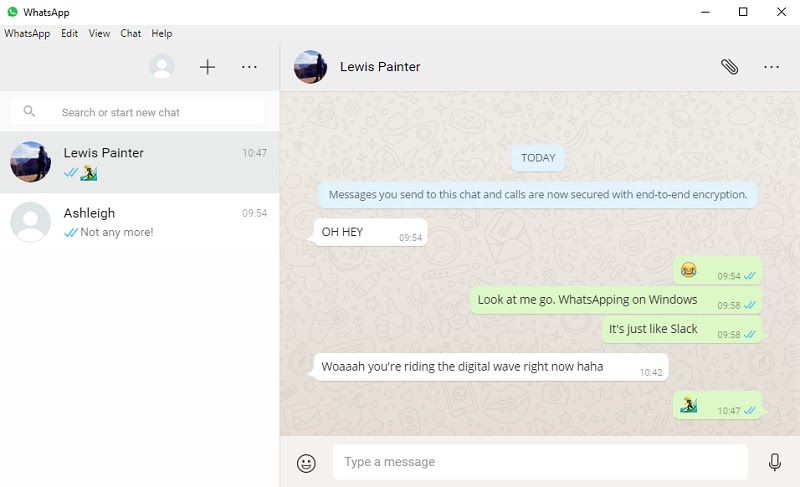This screenshot has width=800, height=487.
Task: Click the Not any more! preview text
Action: coord(117,232)
